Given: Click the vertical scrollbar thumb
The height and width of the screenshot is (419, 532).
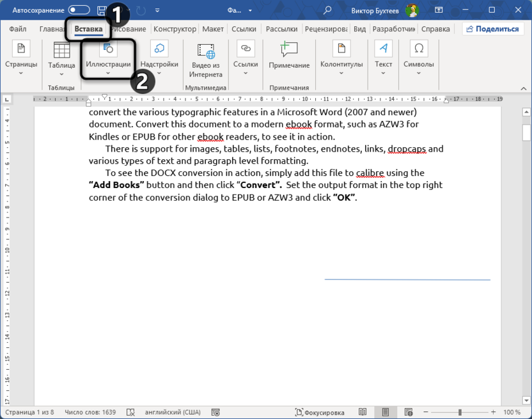Looking at the screenshot, I should click(526, 131).
